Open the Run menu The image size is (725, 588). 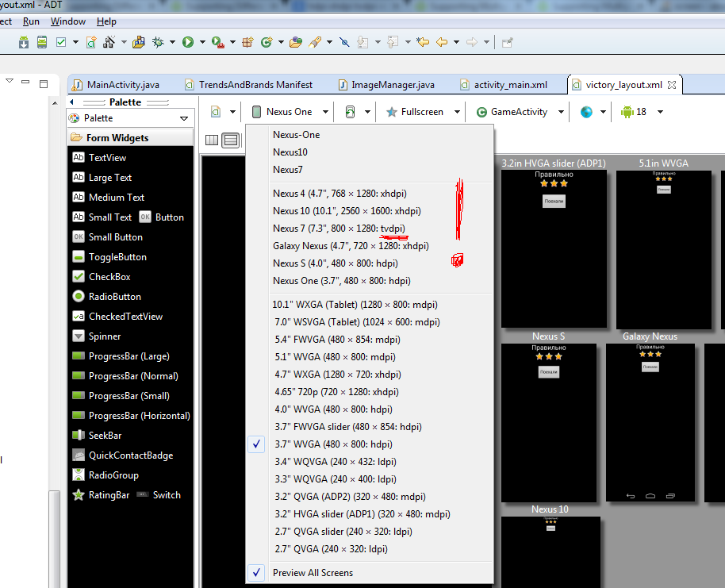pyautogui.click(x=31, y=21)
